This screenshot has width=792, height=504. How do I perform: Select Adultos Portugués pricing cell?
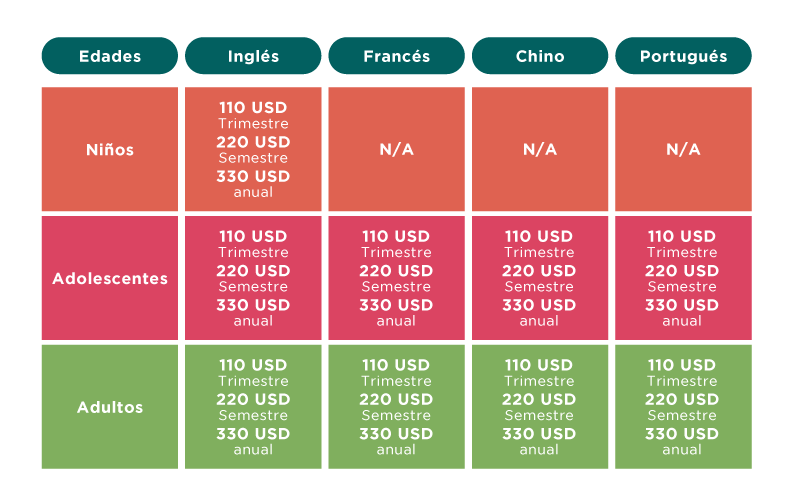coord(683,407)
